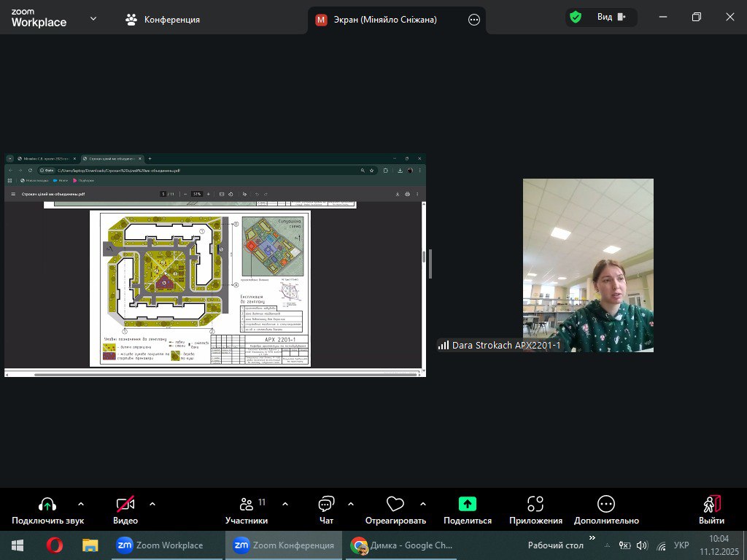Screen dimensions: 747x560
Task: Open the Zoom Workplace dropdown arrow
Action: coord(93,18)
